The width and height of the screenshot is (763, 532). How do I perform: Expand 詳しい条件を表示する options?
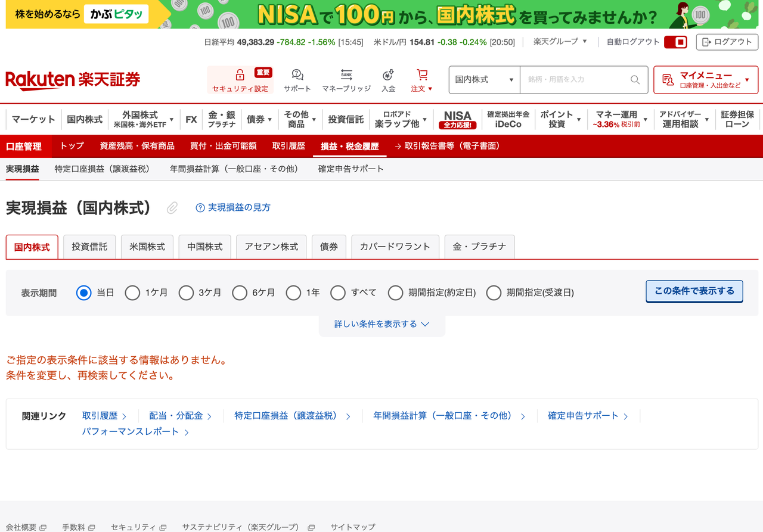pyautogui.click(x=381, y=323)
